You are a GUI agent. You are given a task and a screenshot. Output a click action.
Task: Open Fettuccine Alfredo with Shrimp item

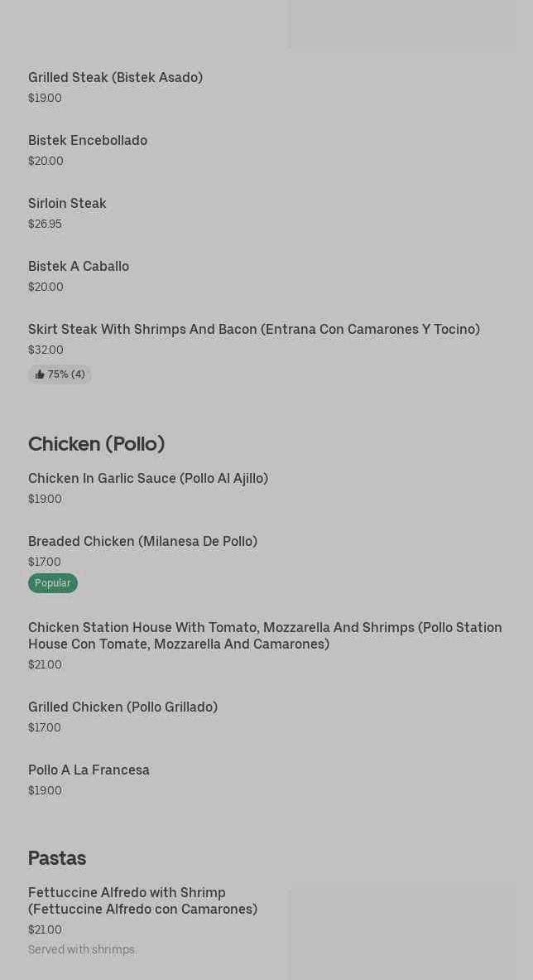click(142, 900)
